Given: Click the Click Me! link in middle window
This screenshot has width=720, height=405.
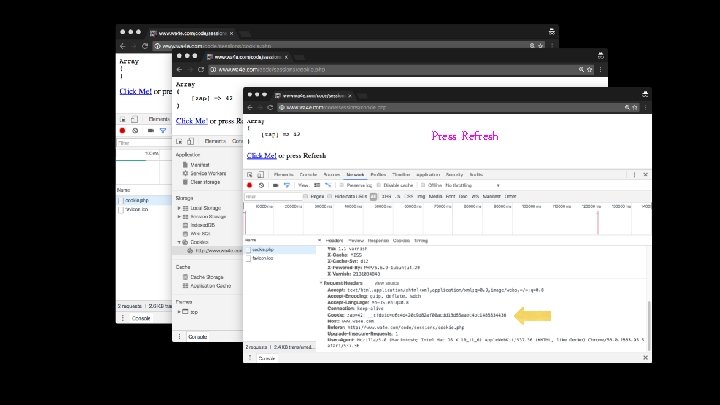Looking at the screenshot, I should [192, 121].
